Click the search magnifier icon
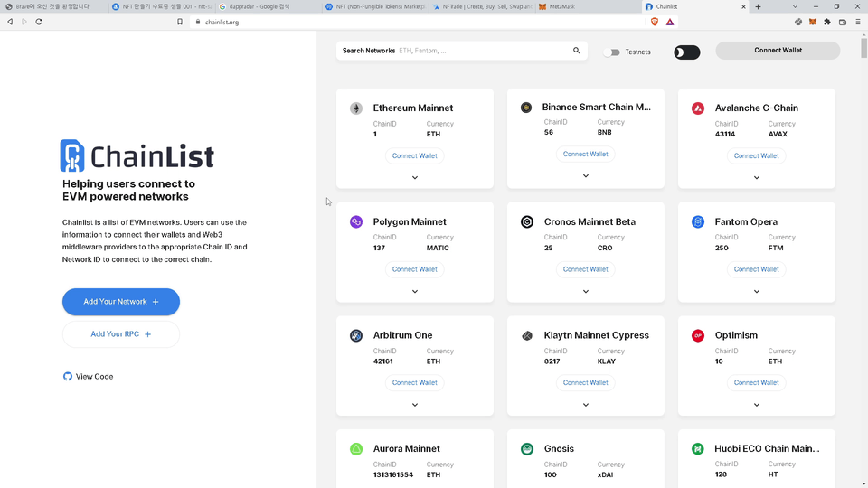The width and height of the screenshot is (868, 488). (x=576, y=51)
